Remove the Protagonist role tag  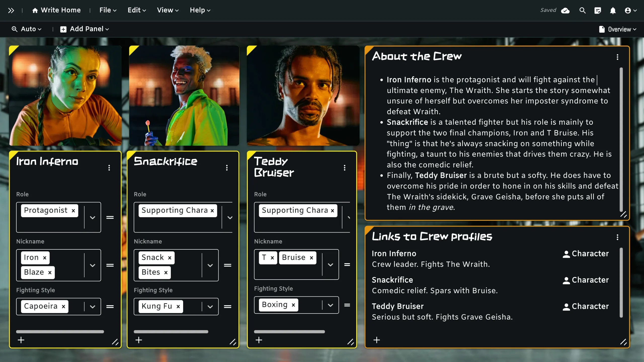(73, 211)
